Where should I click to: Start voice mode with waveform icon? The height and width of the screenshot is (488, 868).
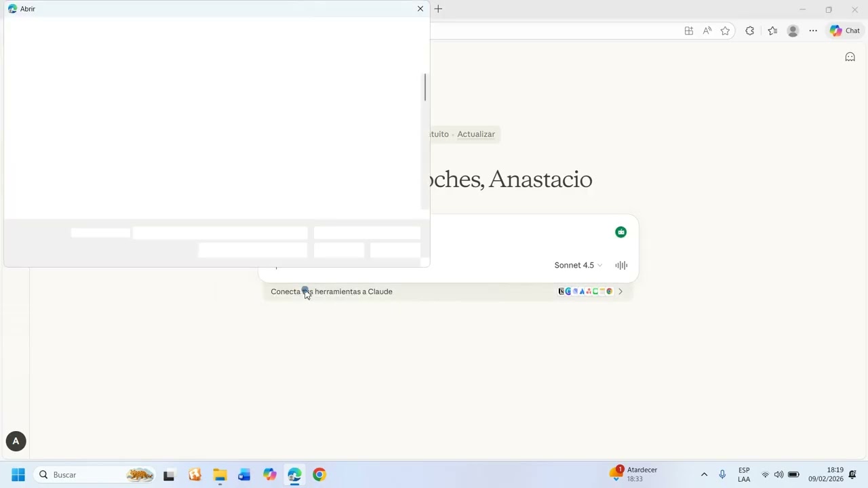pos(621,265)
